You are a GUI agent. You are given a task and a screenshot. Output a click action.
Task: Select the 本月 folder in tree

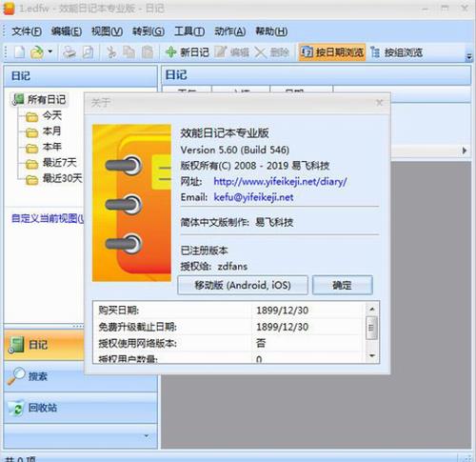[x=51, y=131]
